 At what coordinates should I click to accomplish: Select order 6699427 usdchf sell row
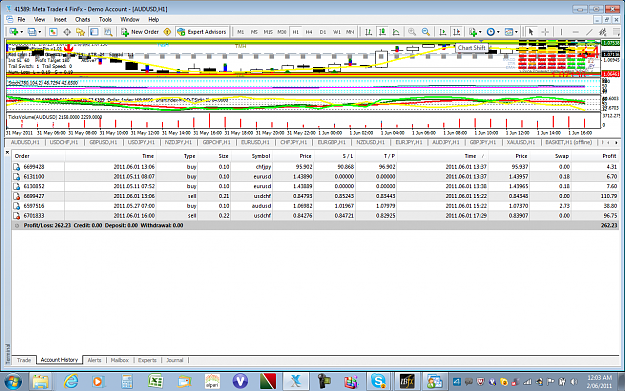pyautogui.click(x=315, y=196)
